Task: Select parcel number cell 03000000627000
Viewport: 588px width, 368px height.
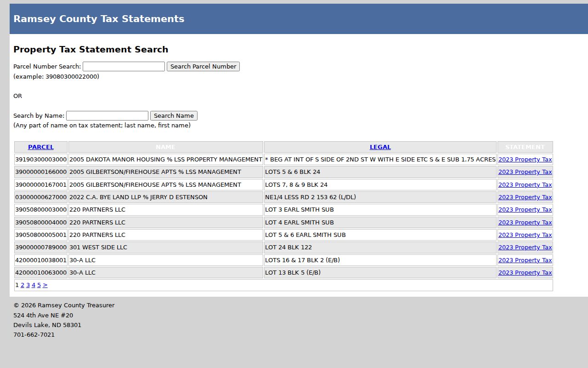Action: click(41, 197)
